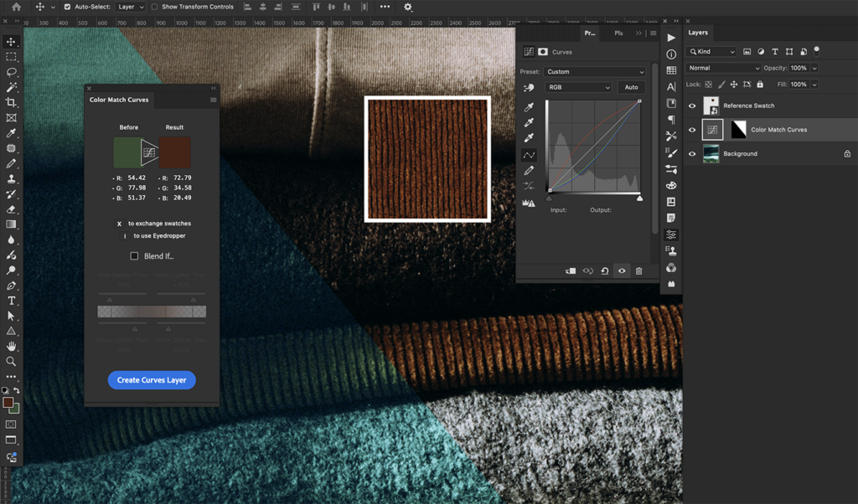Image resolution: width=858 pixels, height=504 pixels.
Task: Open the Normal blend mode dropdown
Action: coord(722,68)
